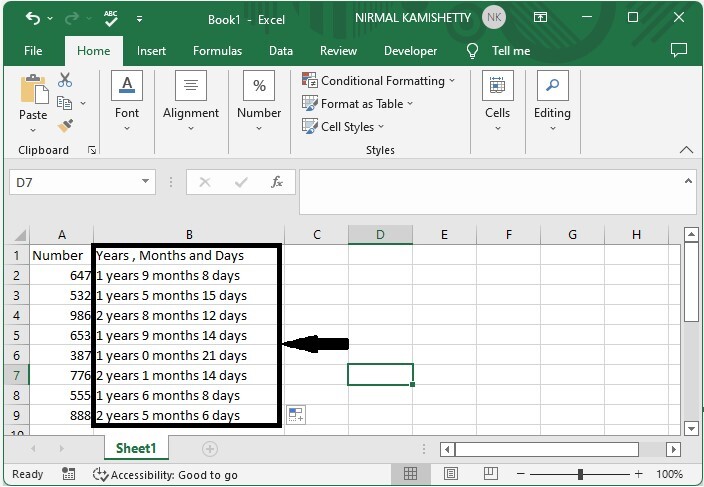
Task: Switch to the Home tab
Action: click(93, 51)
